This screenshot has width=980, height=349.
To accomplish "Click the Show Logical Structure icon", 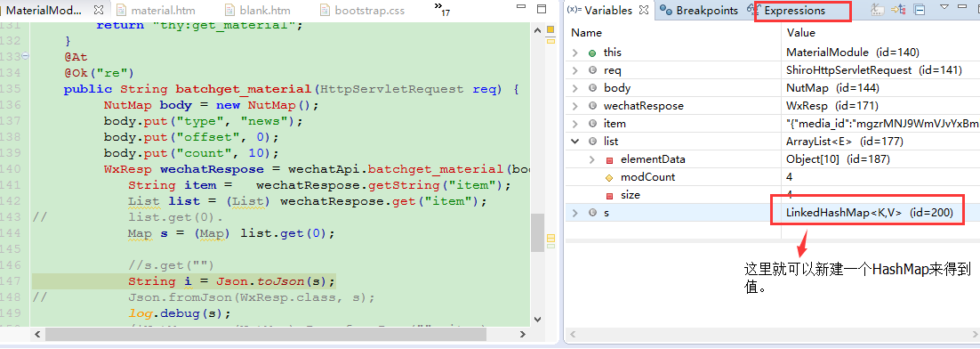I will click(898, 10).
